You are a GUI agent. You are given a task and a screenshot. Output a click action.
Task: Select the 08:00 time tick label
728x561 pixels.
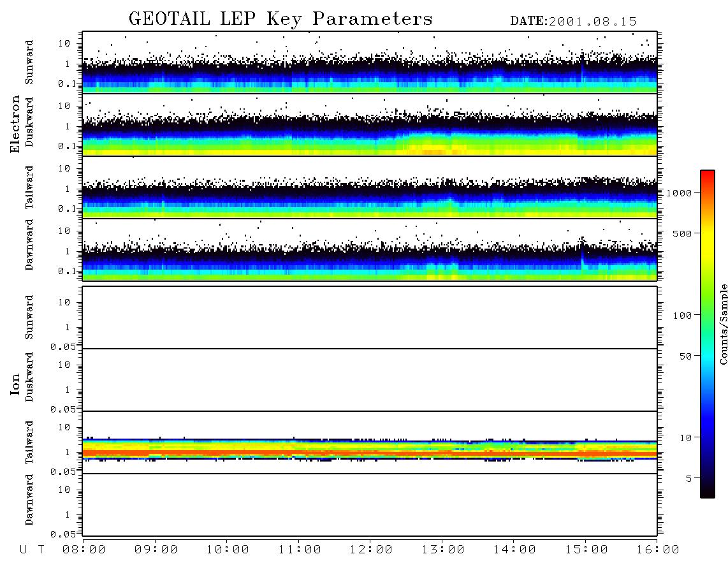tap(84, 550)
